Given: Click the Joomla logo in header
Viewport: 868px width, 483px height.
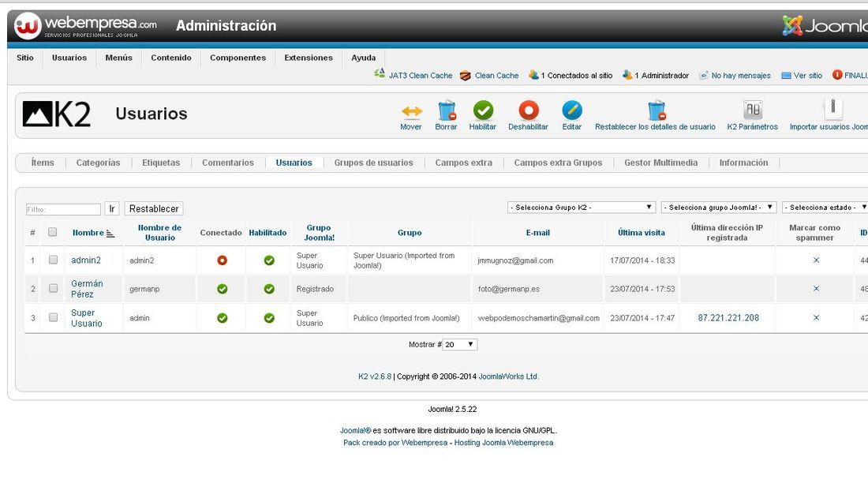Looking at the screenshot, I should [825, 25].
